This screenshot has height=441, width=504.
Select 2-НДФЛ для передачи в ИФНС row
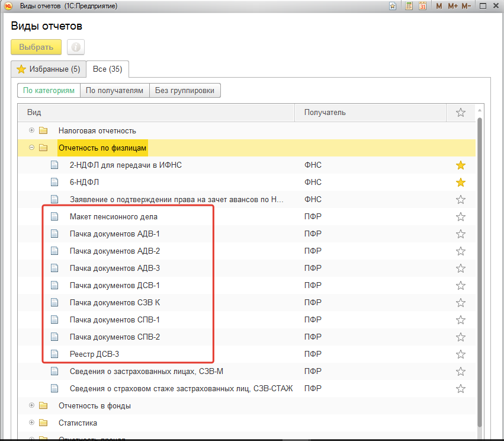[x=246, y=165]
